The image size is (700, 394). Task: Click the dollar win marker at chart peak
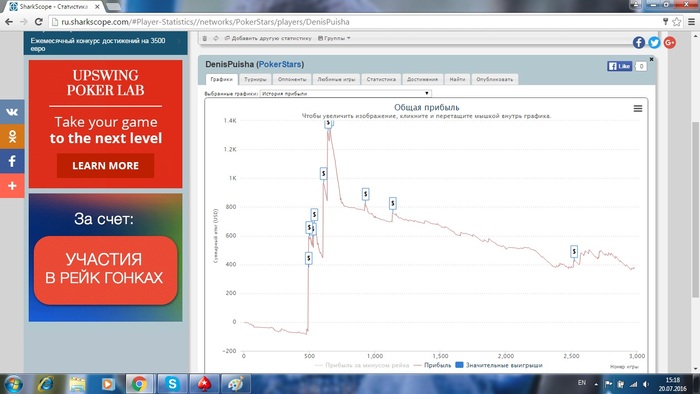[x=328, y=123]
